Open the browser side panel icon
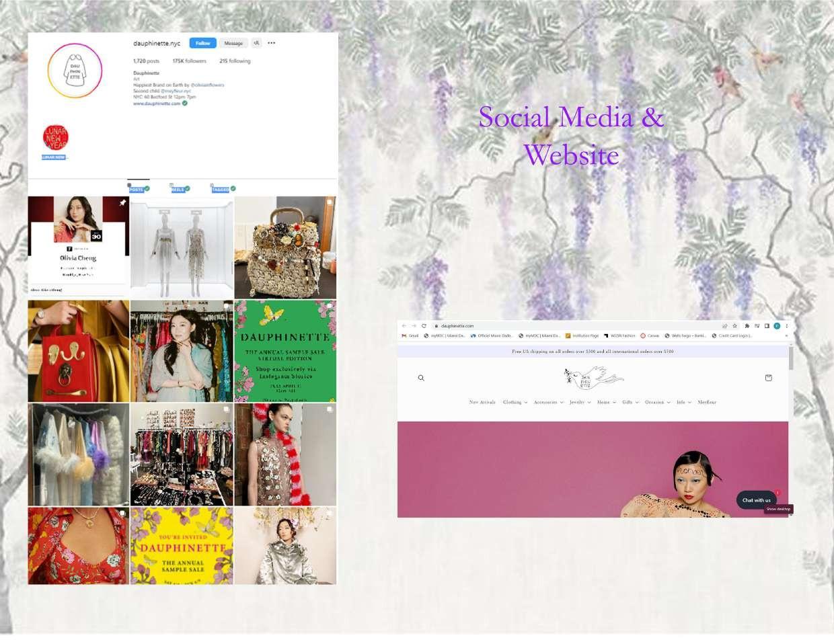Screen dimensions: 834x644 (767, 326)
